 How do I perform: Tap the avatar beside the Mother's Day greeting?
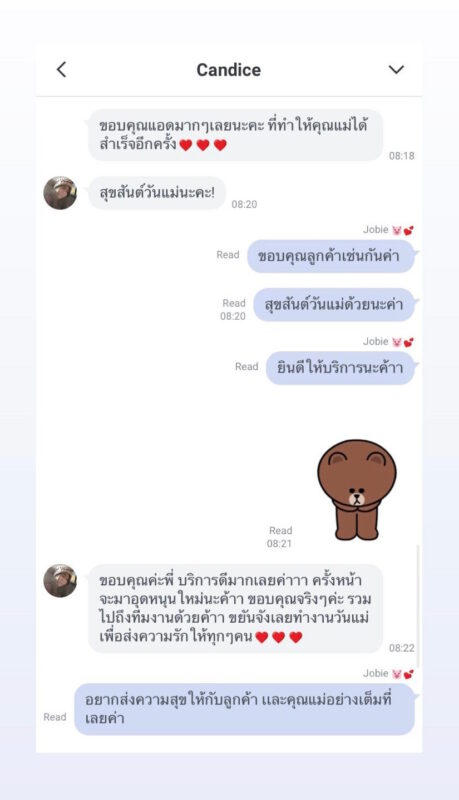pyautogui.click(x=60, y=193)
